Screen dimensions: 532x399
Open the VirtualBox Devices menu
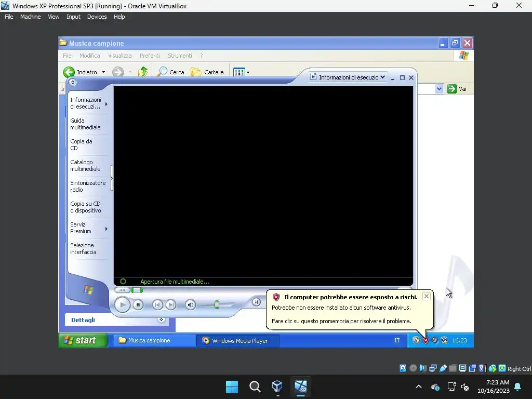pos(97,17)
